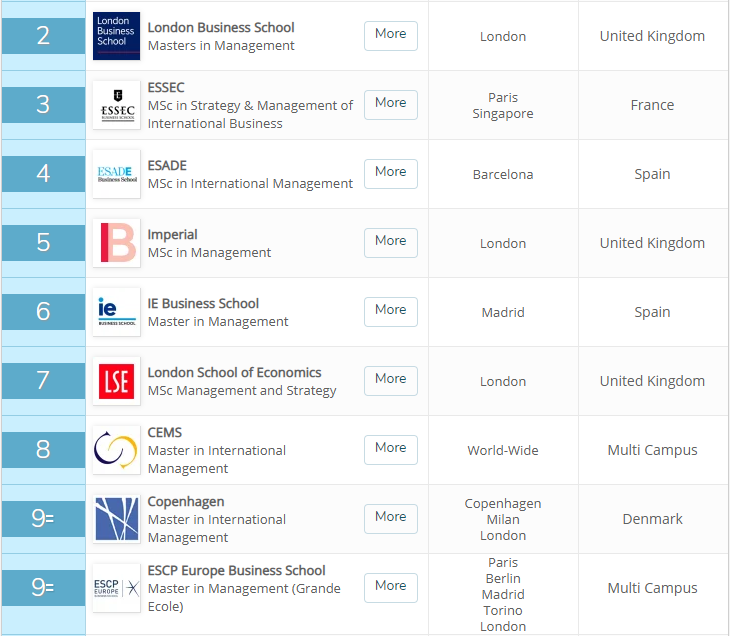
Task: Click More button for CEMS
Action: [x=391, y=450]
